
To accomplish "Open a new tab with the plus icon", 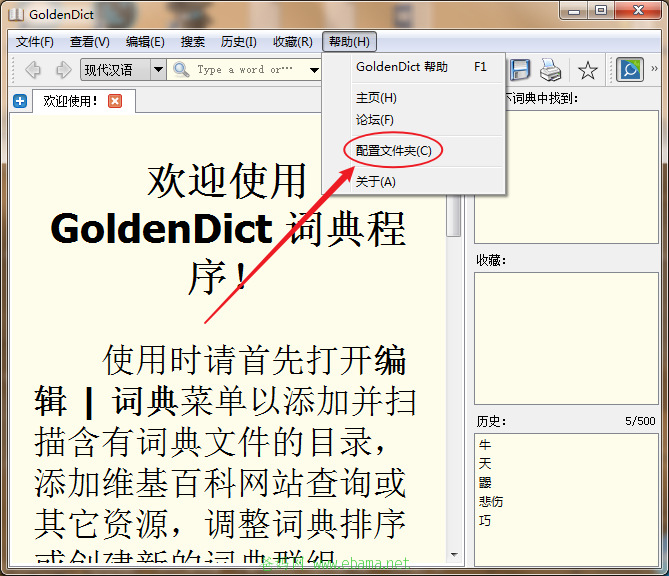I will point(20,101).
